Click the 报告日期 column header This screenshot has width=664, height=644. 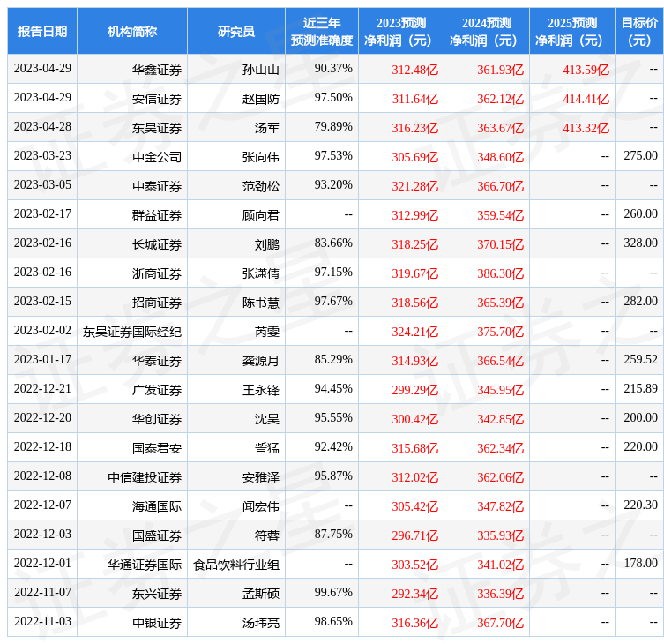click(42, 32)
